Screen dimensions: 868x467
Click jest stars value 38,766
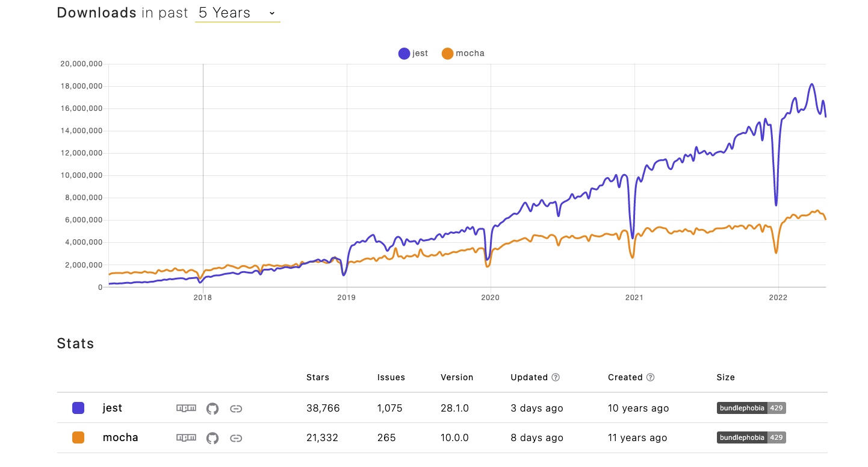click(323, 408)
